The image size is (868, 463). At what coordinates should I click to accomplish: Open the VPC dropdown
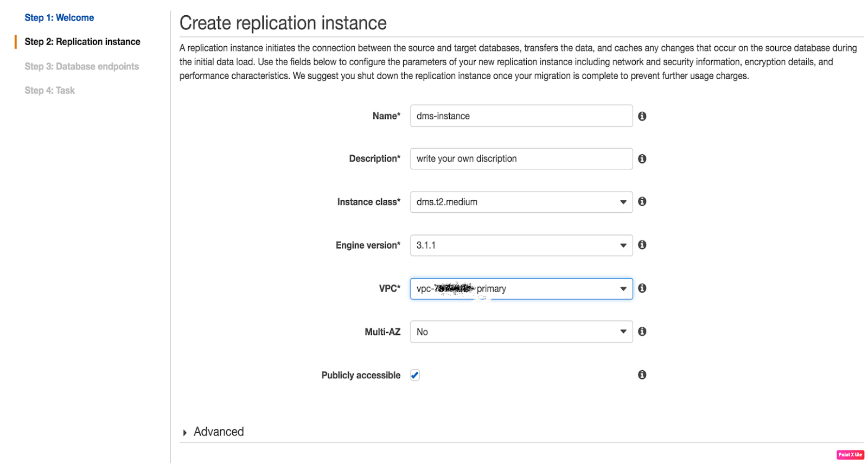pyautogui.click(x=521, y=289)
